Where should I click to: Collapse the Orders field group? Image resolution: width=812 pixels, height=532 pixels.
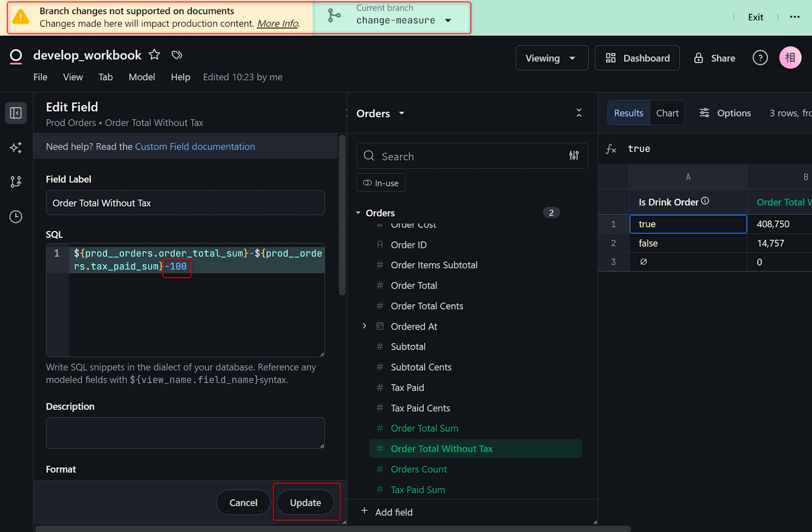(x=358, y=213)
